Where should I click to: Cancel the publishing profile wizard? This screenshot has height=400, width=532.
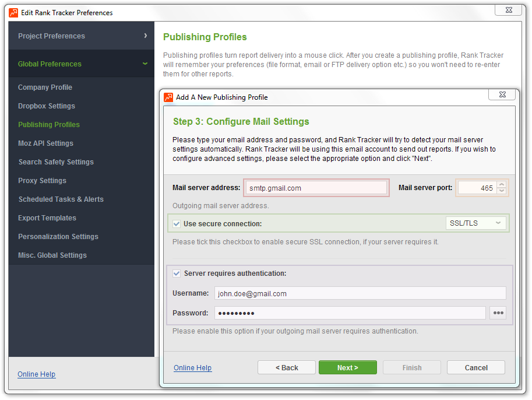tap(476, 367)
